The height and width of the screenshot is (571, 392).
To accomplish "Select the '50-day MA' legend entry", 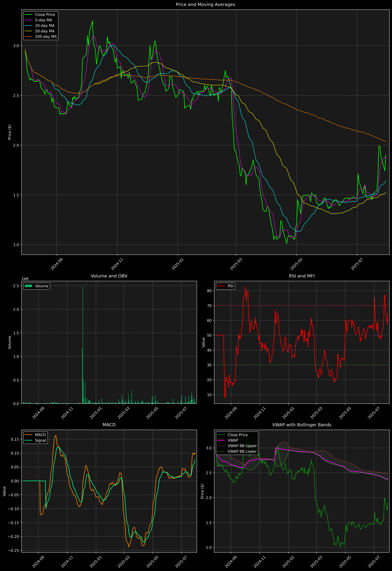I will click(45, 31).
